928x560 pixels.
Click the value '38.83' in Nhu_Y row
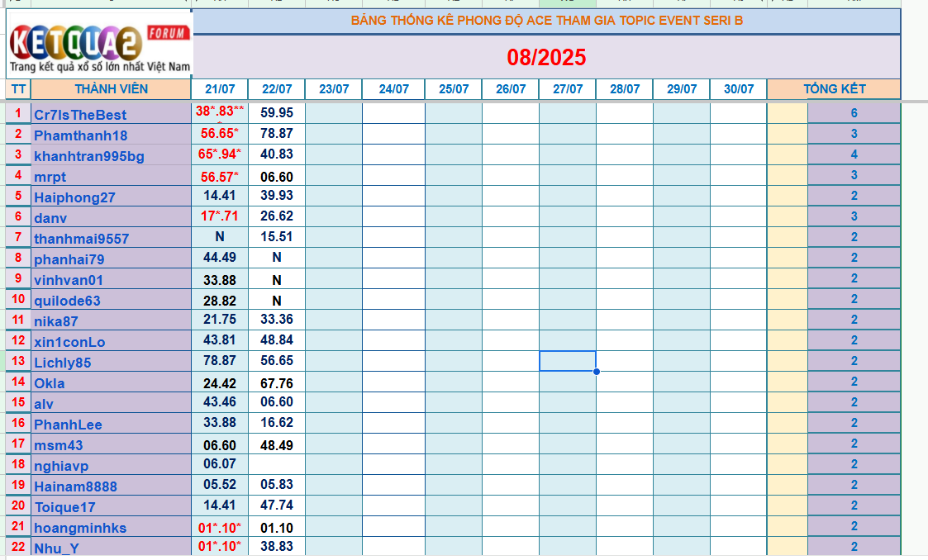coord(276,547)
